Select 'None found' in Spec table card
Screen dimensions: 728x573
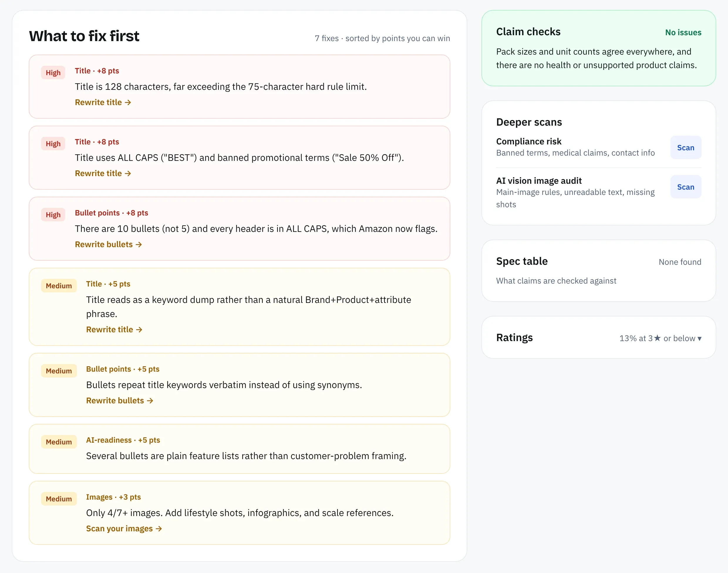point(680,262)
